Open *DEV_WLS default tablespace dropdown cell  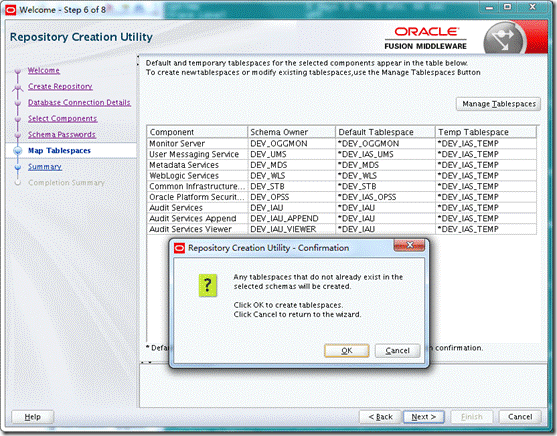385,176
